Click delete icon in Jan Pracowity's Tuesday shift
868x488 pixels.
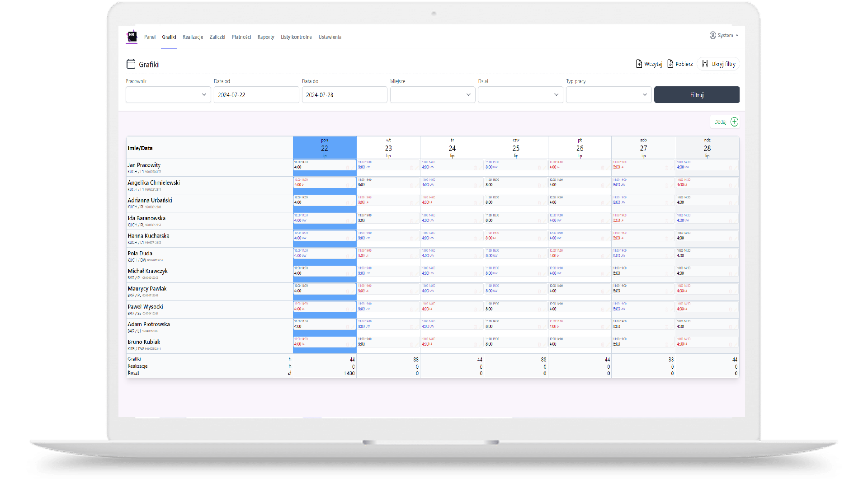411,168
